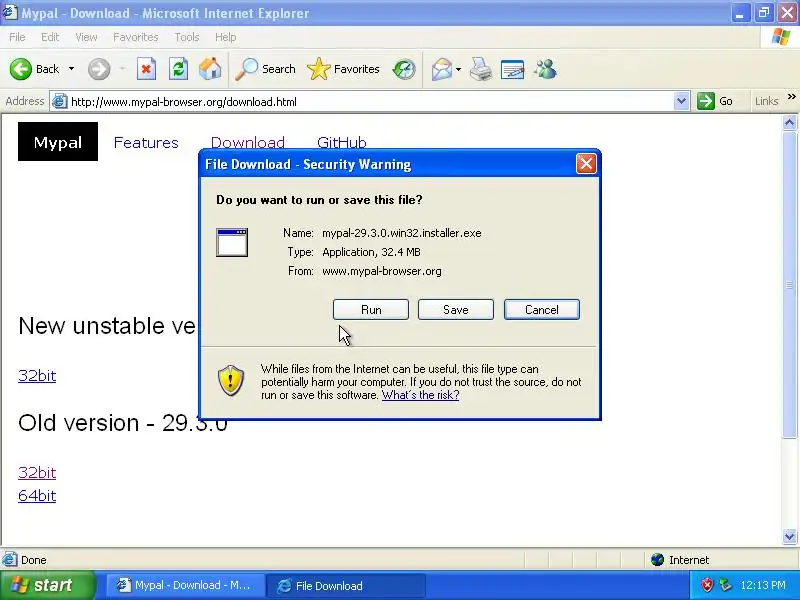Stop page loading with red X icon
Viewport: 800px width, 600px height.
coord(146,69)
